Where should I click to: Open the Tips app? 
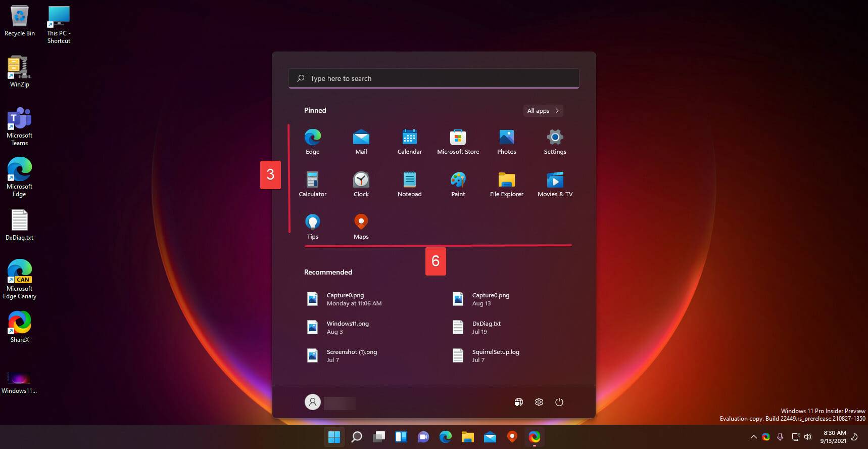click(x=312, y=227)
